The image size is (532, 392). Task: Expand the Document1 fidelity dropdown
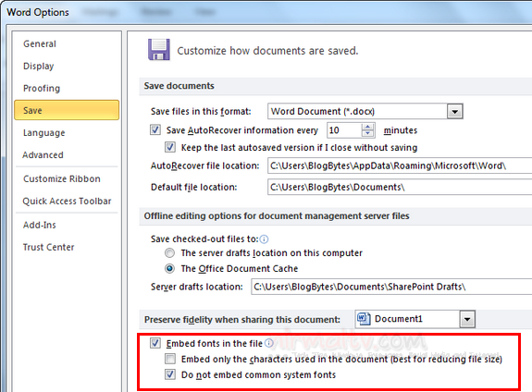pyautogui.click(x=467, y=319)
